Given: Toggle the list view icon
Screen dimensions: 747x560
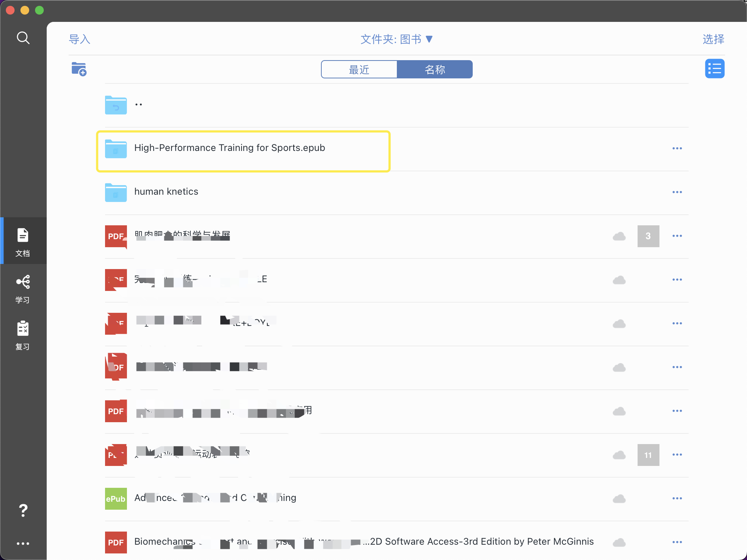Looking at the screenshot, I should click(x=715, y=69).
